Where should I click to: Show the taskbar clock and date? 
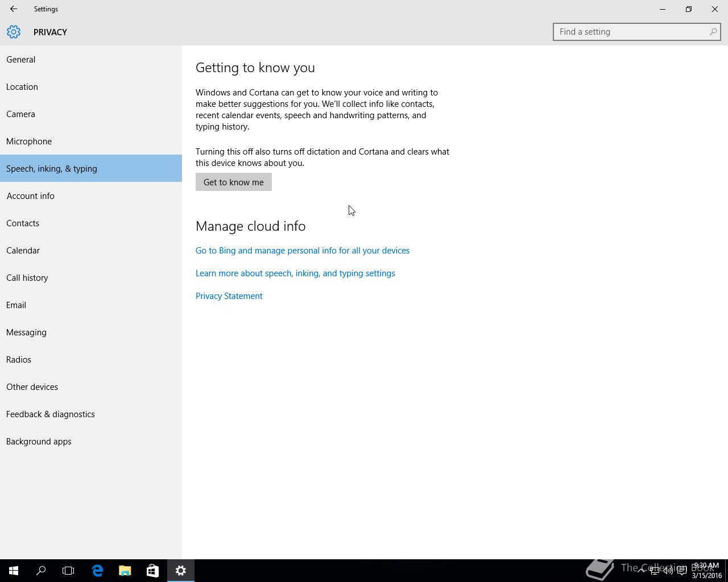coord(706,571)
